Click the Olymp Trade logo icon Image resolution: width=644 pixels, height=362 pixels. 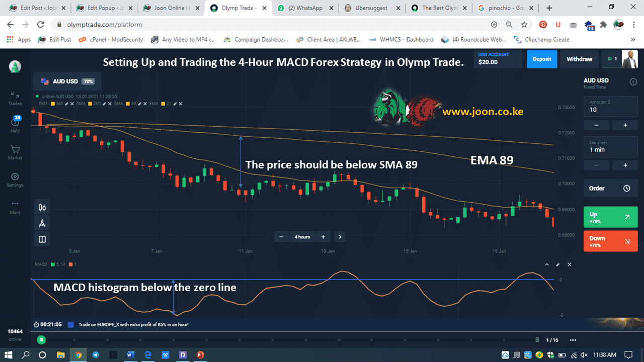point(15,67)
